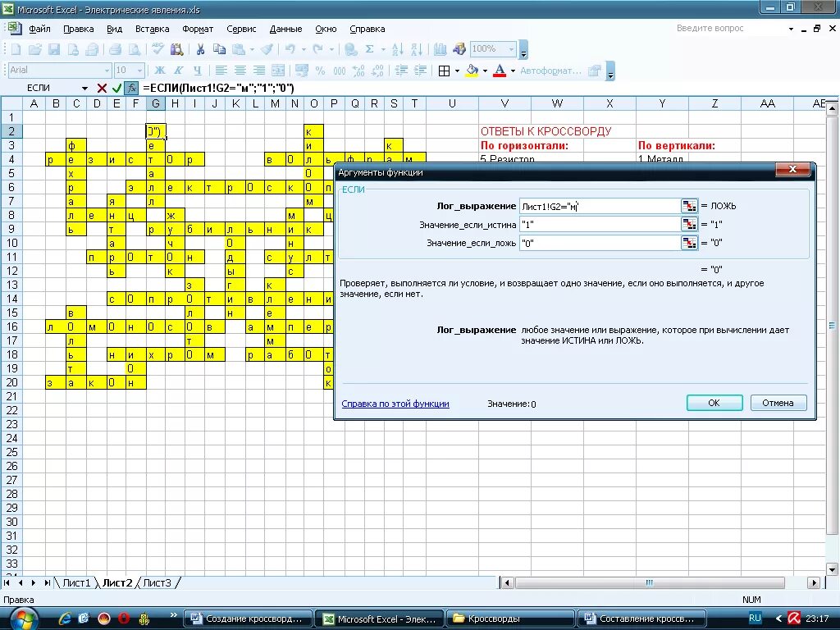Open the zoom 100% dropdown

coord(511,49)
